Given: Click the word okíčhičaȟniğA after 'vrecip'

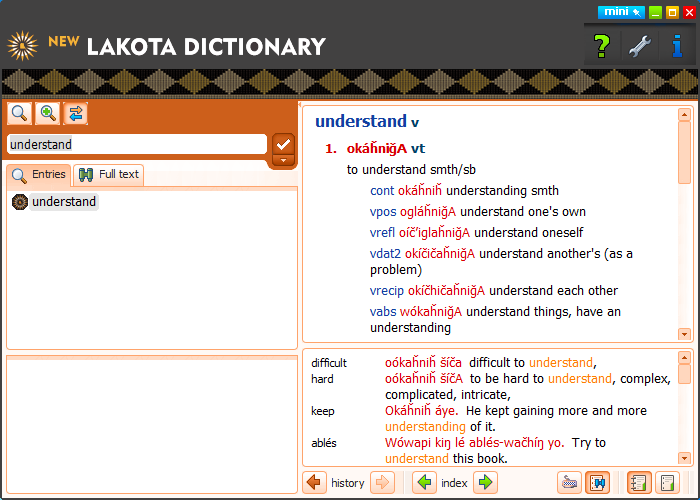Looking at the screenshot, I should point(446,291).
